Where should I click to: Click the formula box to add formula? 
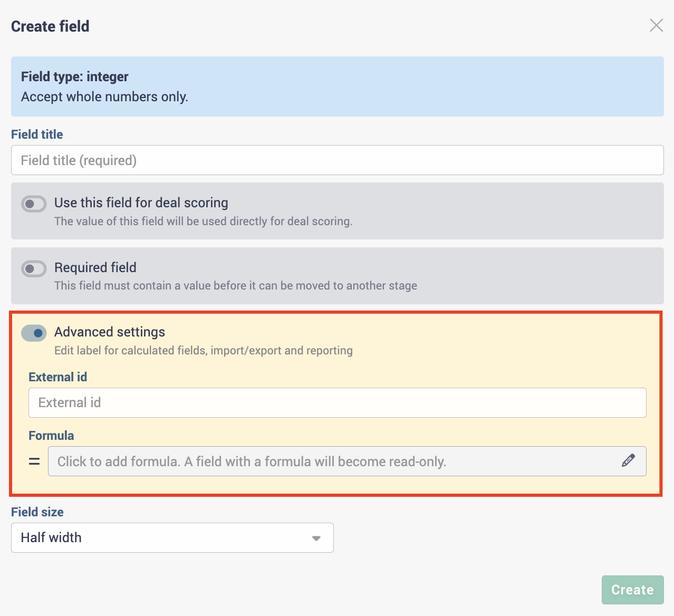pos(347,461)
